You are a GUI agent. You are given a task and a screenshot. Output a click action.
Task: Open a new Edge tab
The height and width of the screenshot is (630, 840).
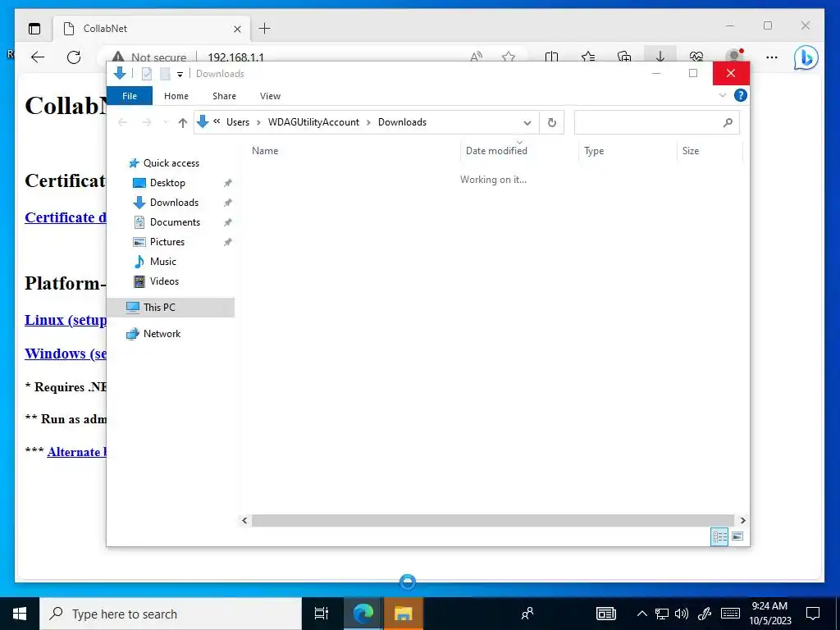click(x=265, y=29)
